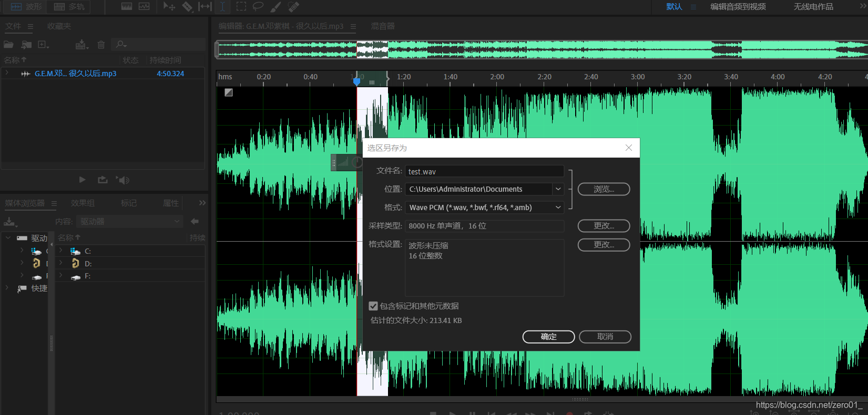Open the editor panel menu icon

click(353, 26)
